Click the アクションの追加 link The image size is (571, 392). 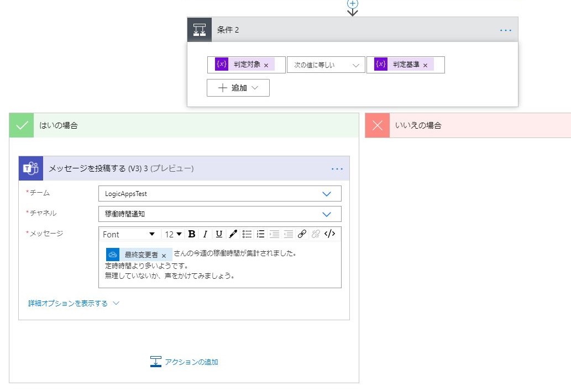pyautogui.click(x=192, y=362)
